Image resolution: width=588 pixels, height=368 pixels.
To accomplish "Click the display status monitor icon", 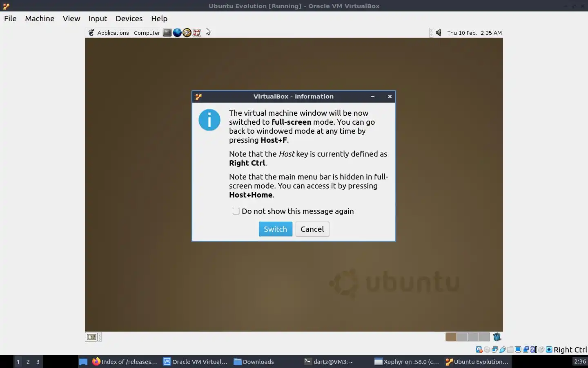I will click(518, 350).
